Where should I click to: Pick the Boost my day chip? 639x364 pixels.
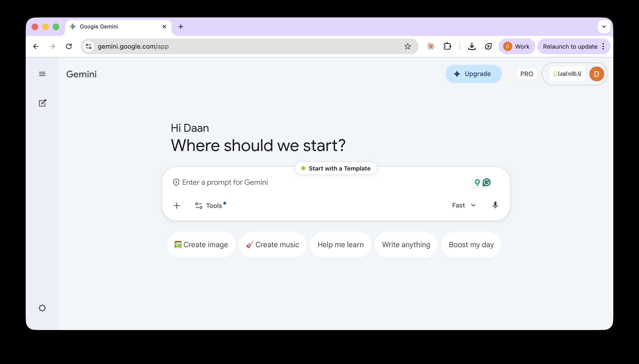click(x=471, y=244)
